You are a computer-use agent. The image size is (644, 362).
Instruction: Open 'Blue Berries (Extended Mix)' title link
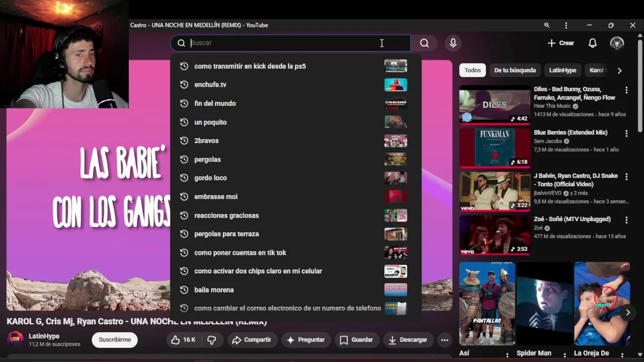pos(571,133)
